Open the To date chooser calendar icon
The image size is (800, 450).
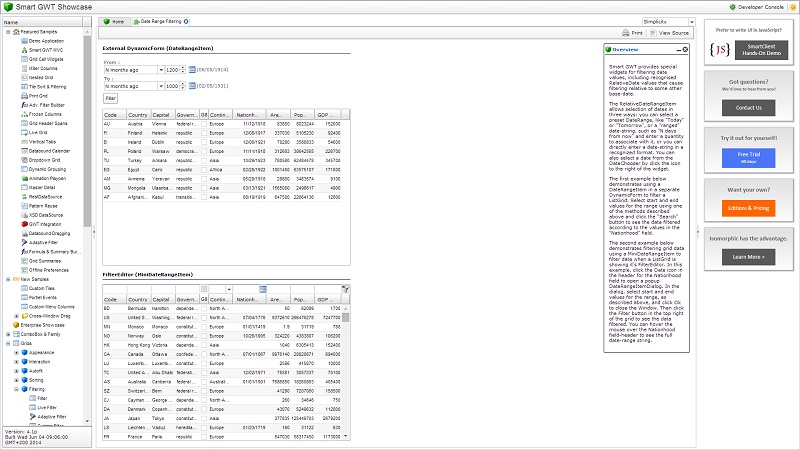(x=192, y=86)
